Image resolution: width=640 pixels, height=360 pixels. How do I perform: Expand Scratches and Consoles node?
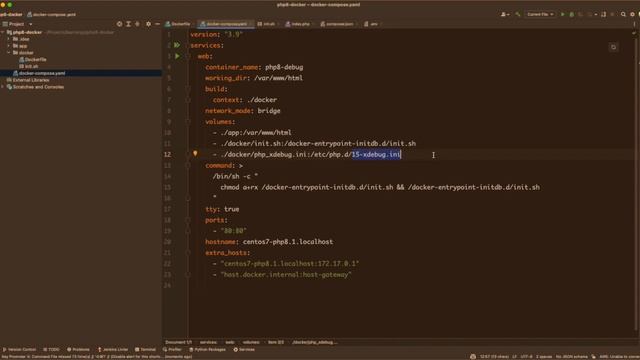[3, 87]
